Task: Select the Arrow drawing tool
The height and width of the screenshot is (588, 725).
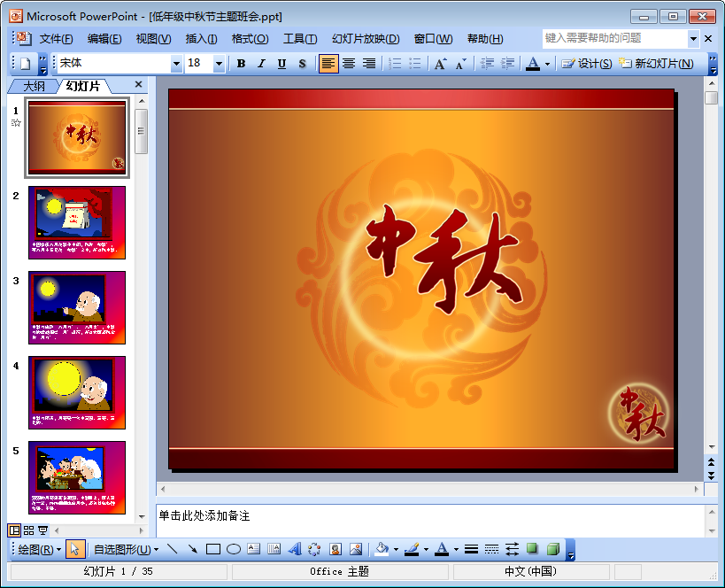Action: click(193, 549)
